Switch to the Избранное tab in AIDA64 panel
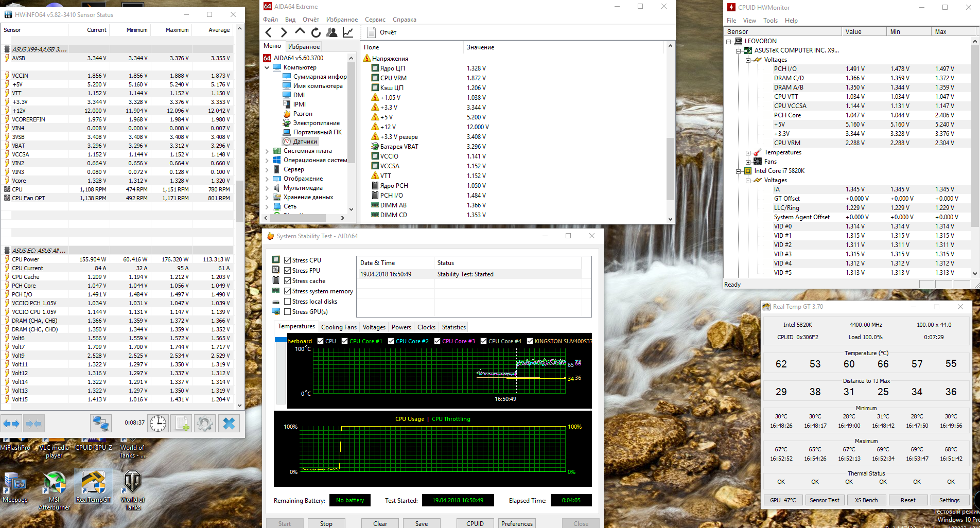980x528 pixels. pos(304,47)
